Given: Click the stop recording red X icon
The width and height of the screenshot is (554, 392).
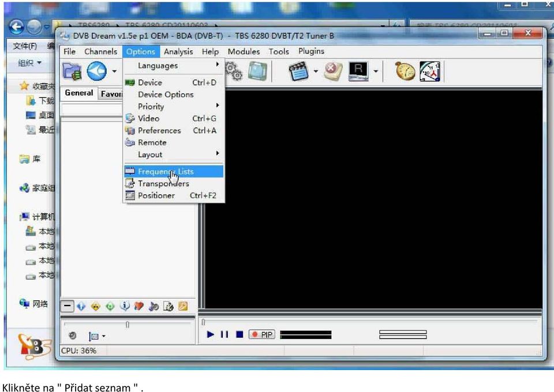Looking at the screenshot, I should [x=333, y=71].
